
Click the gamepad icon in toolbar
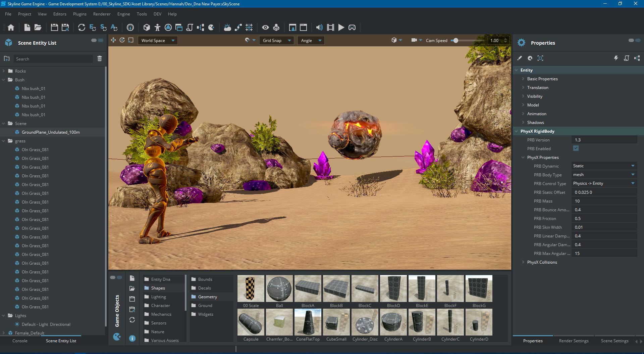coord(352,28)
